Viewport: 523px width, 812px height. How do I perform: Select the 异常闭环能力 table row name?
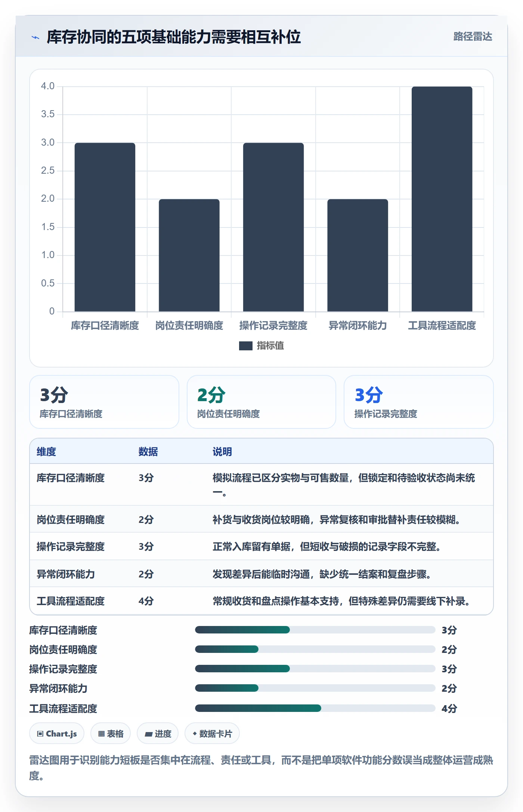(66, 574)
